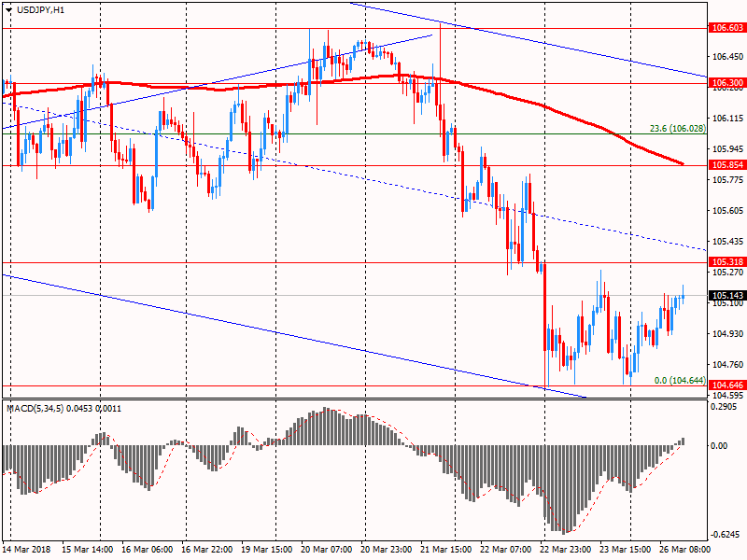Select the 106.300 red price label
The image size is (747, 560).
pos(727,83)
